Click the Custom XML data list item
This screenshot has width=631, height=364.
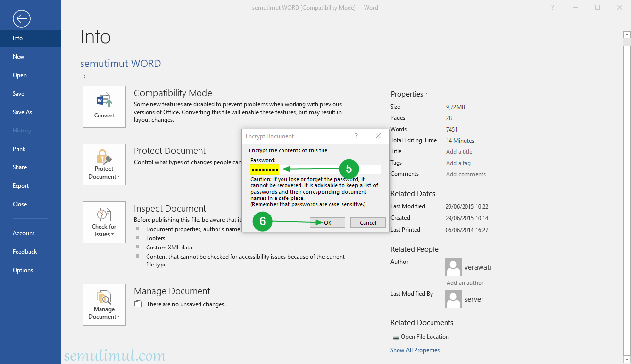[x=169, y=248]
